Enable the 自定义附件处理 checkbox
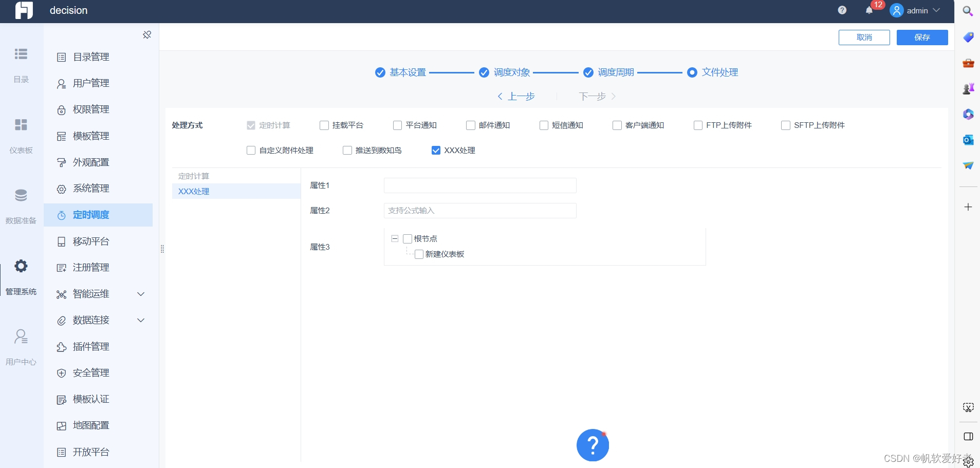This screenshot has height=468, width=980. [251, 151]
